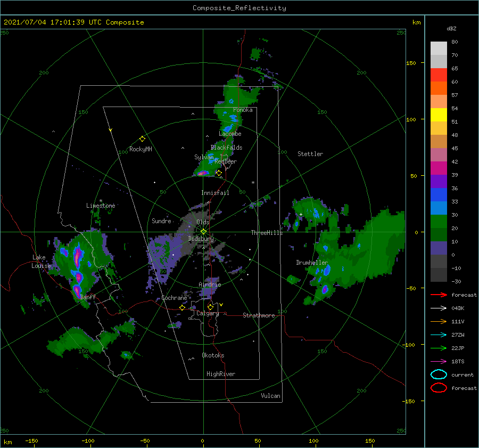Click the ThreeHills label
Image resolution: width=479 pixels, height=448 pixels.
pyautogui.click(x=267, y=233)
